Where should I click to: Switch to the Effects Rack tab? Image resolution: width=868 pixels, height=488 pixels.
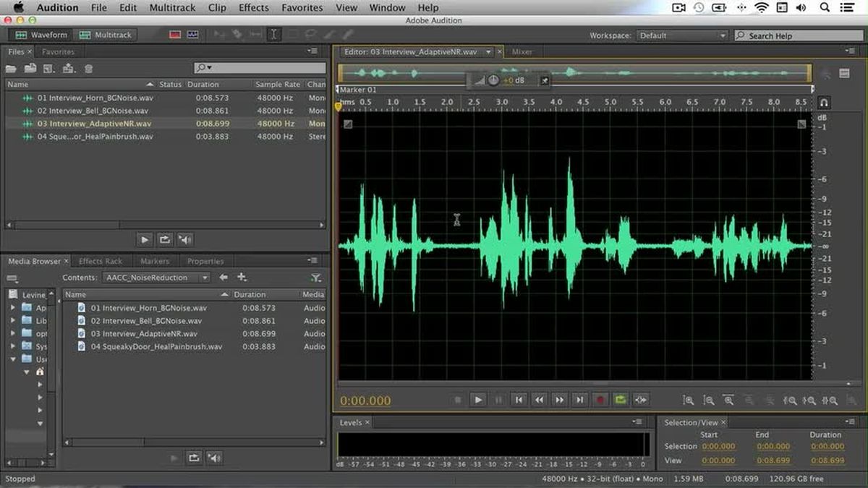(101, 261)
